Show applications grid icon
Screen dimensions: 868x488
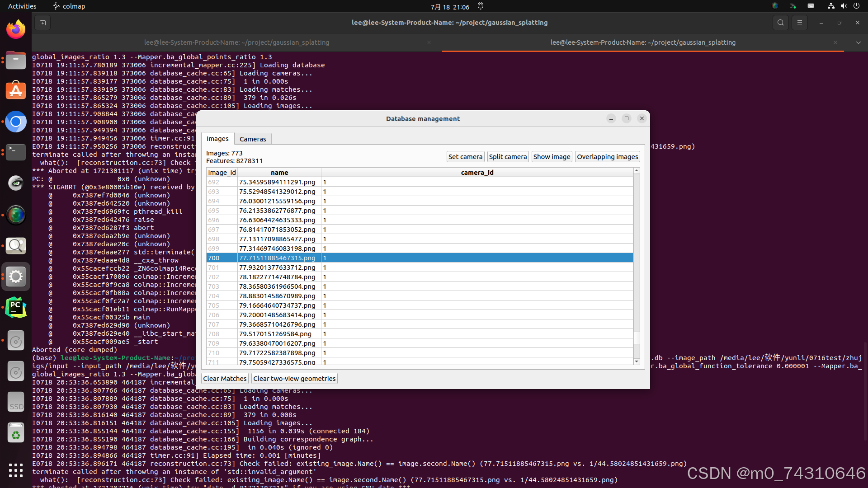click(x=16, y=470)
